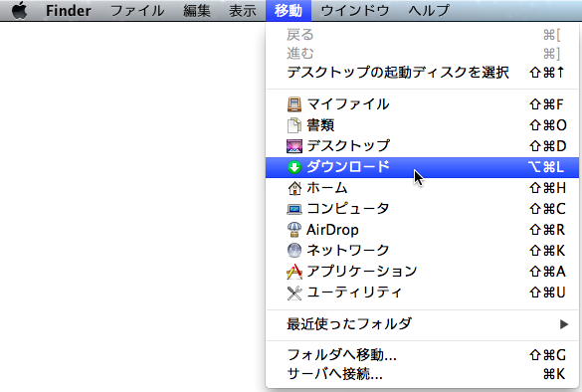Click the green ダウンロード arrow icon

(294, 167)
